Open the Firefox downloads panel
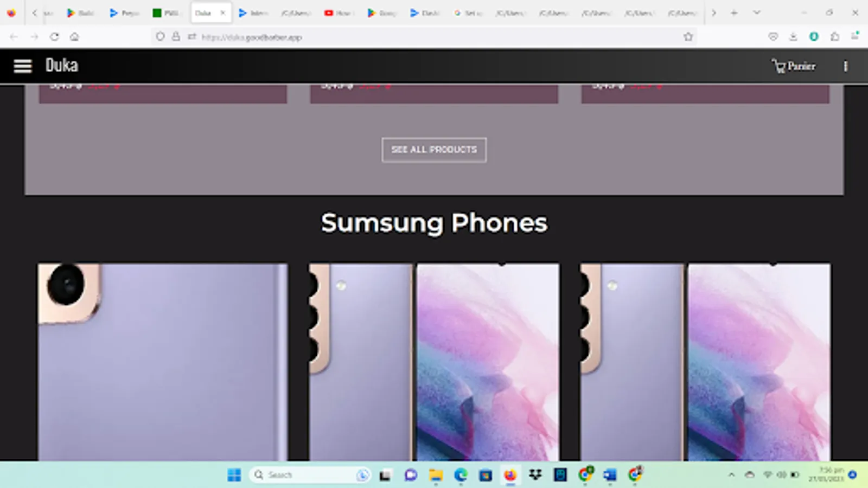 (x=793, y=37)
